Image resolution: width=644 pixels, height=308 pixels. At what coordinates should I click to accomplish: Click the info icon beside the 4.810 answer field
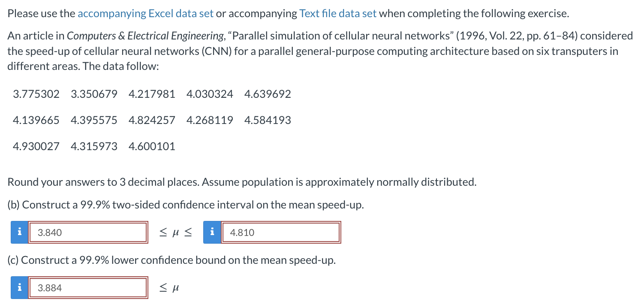coord(211,232)
